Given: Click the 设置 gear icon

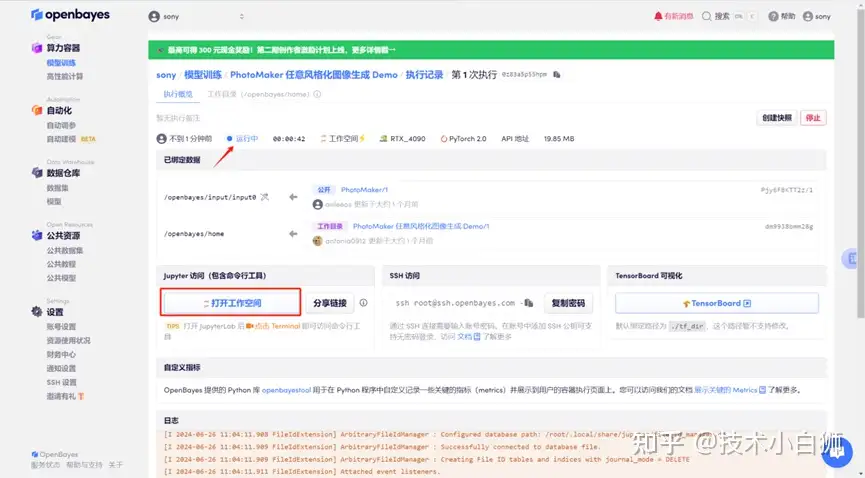Looking at the screenshot, I should pyautogui.click(x=37, y=312).
